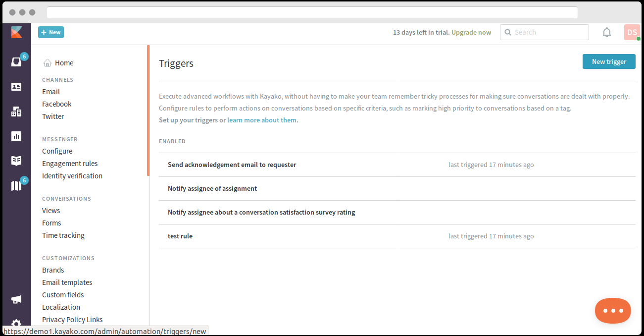
Task: Open Forms under Conversations
Action: [x=51, y=223]
